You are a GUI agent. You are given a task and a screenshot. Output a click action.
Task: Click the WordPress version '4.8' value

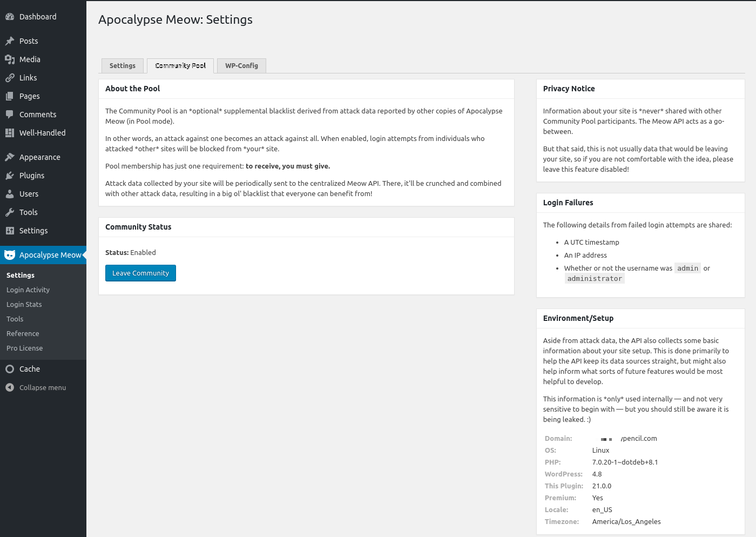pyautogui.click(x=597, y=474)
